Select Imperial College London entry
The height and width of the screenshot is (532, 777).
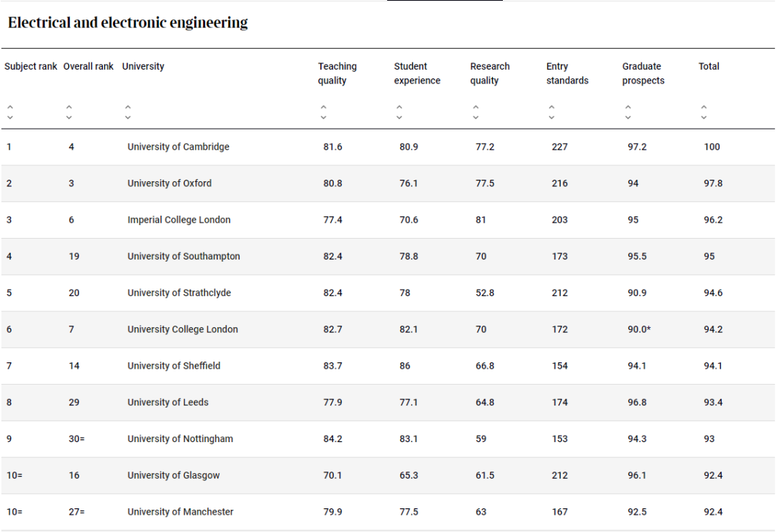[x=179, y=220]
